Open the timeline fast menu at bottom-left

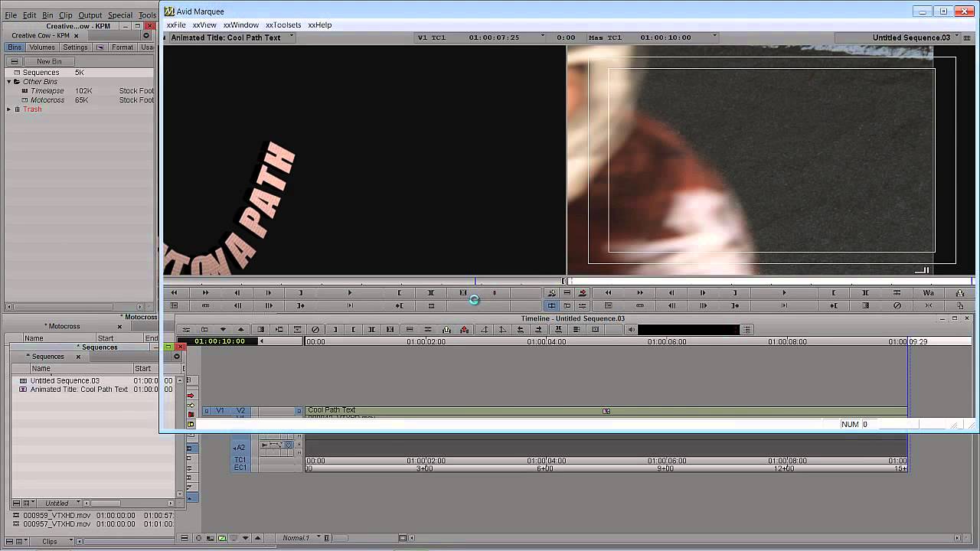(184, 538)
